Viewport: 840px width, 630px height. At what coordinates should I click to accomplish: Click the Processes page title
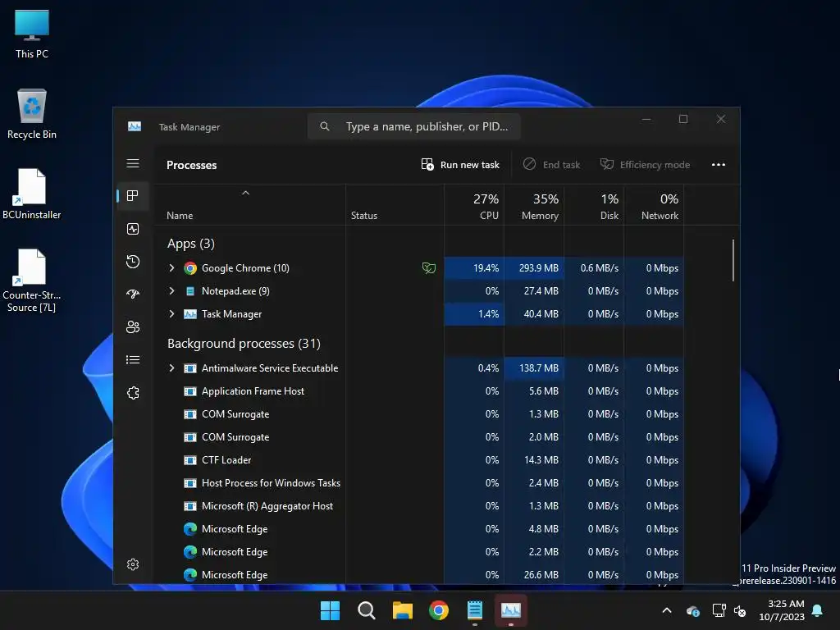(x=192, y=165)
